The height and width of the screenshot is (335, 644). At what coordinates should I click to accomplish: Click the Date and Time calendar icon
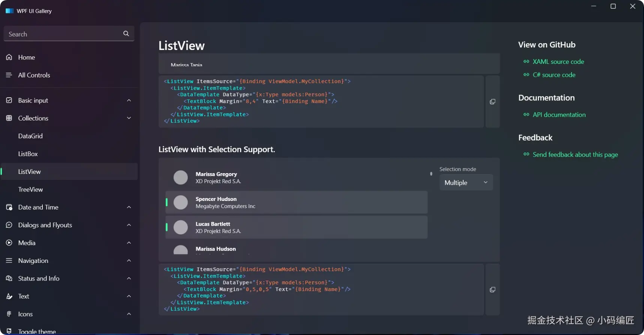pos(9,207)
